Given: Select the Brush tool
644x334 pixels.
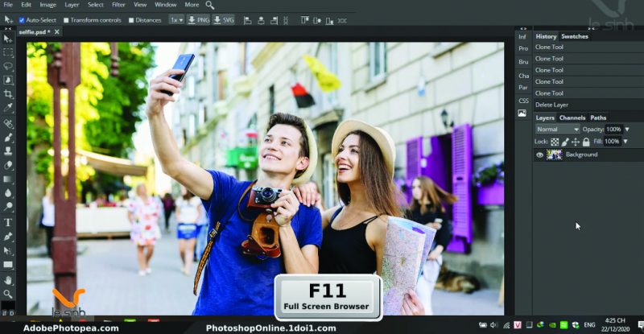Looking at the screenshot, I should 8,137.
